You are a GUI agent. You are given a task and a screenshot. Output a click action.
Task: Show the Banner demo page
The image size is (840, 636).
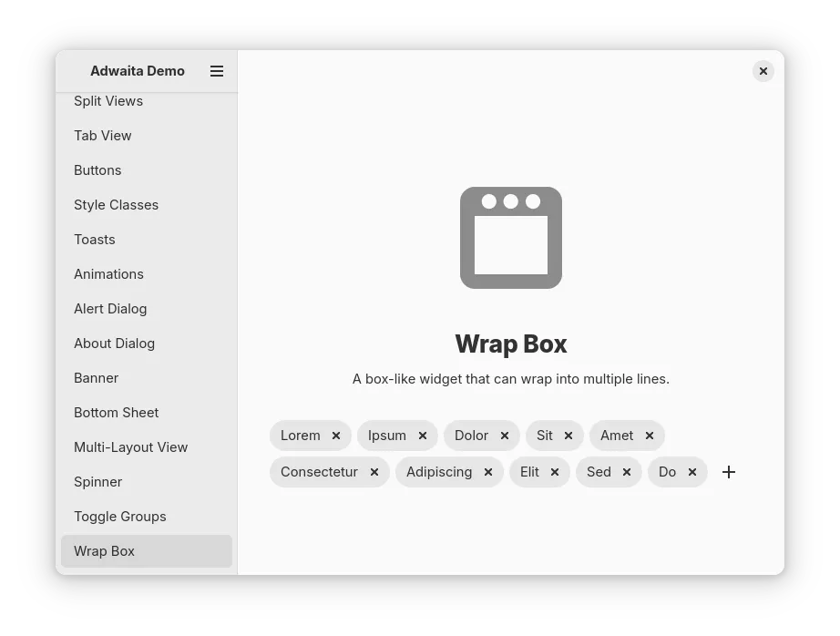[97, 378]
